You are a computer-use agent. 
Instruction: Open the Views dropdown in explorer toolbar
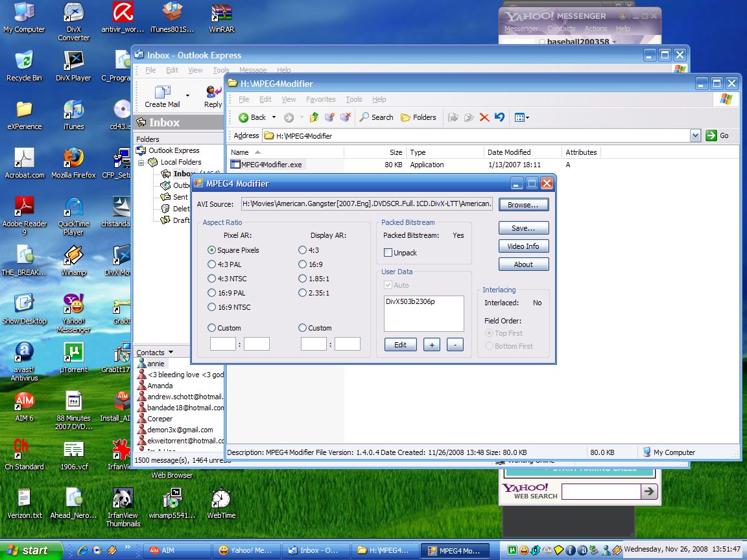[x=521, y=117]
